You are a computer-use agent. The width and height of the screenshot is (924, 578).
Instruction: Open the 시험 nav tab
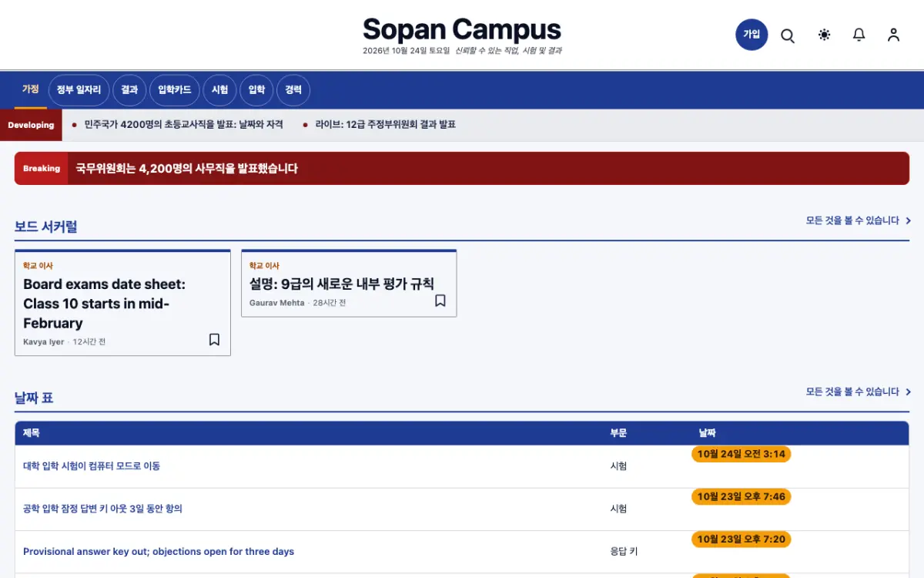[x=220, y=90]
